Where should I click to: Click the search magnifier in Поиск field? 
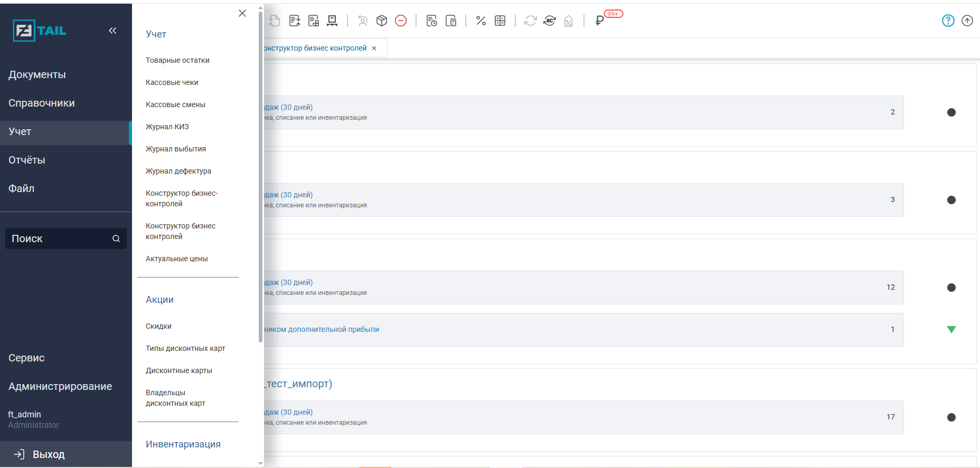pyautogui.click(x=116, y=239)
